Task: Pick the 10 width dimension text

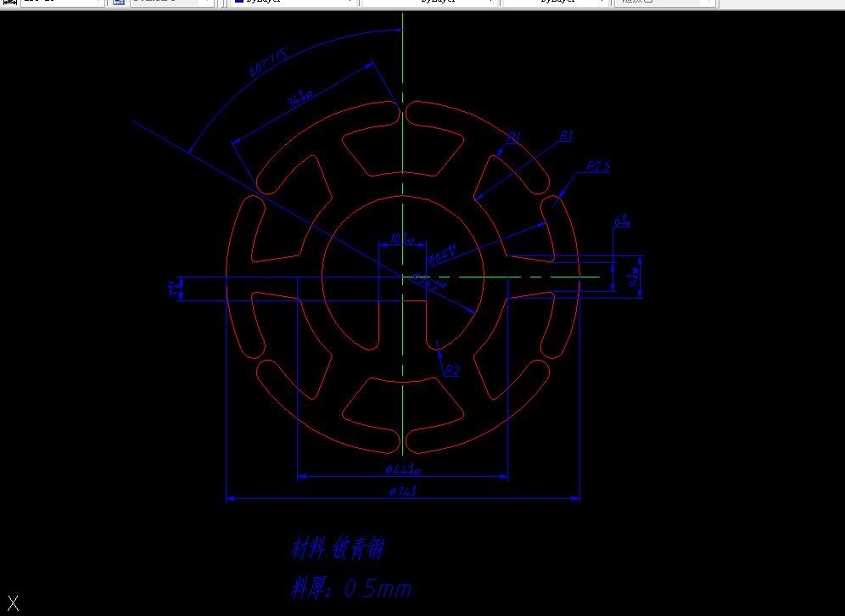Action: click(402, 238)
